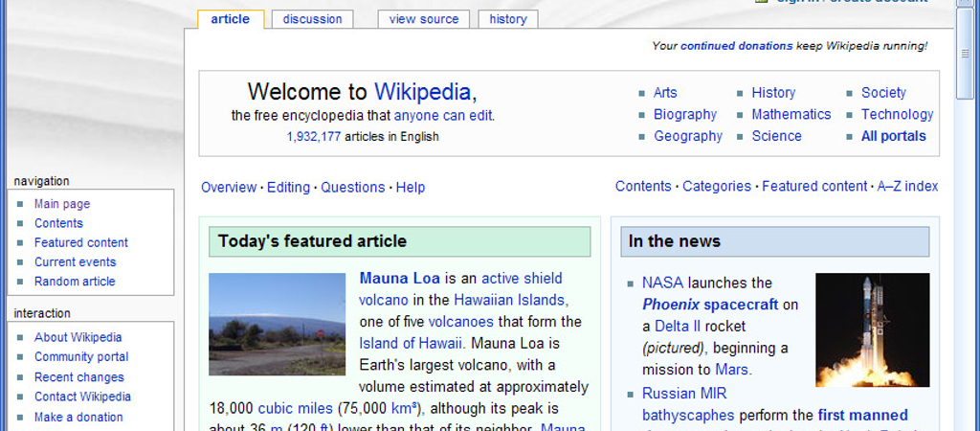The height and width of the screenshot is (431, 980).
Task: Go to Main page in navigation sidebar
Action: [x=62, y=204]
